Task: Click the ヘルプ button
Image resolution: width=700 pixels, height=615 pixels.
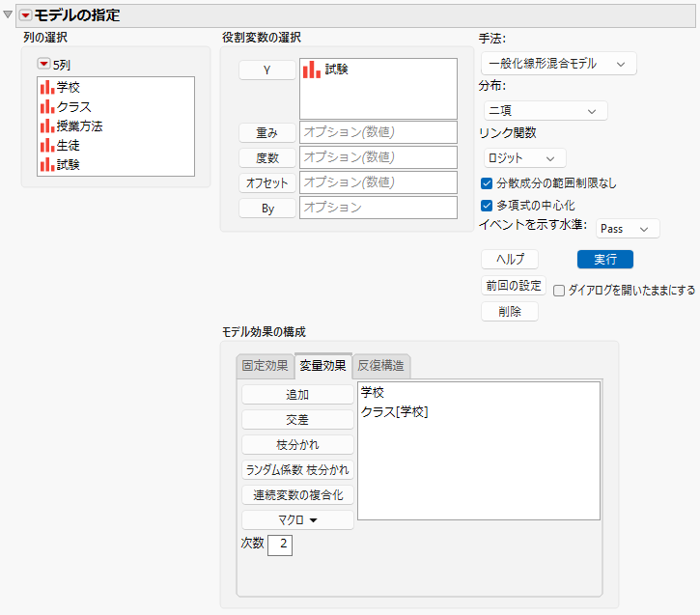Action: click(510, 260)
